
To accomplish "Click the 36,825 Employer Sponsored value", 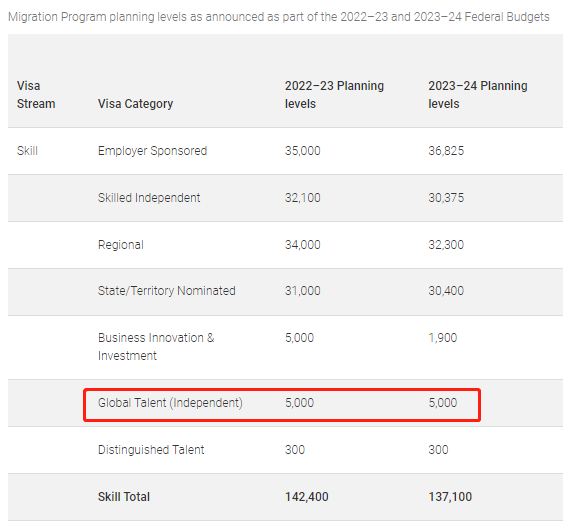I will [446, 151].
